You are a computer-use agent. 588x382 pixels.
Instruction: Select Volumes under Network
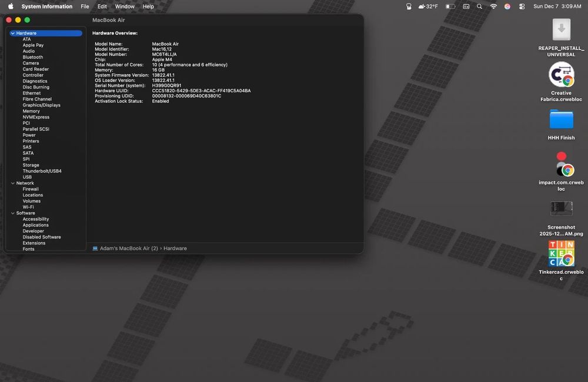coord(32,201)
